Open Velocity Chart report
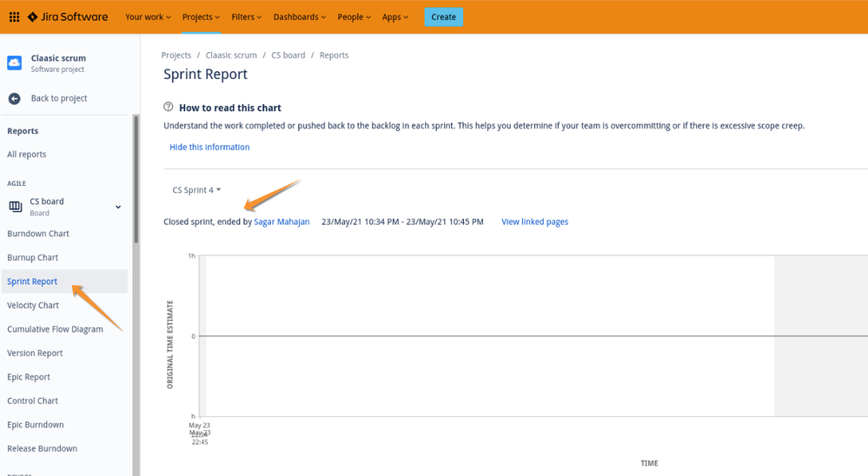This screenshot has height=476, width=868. pos(33,305)
